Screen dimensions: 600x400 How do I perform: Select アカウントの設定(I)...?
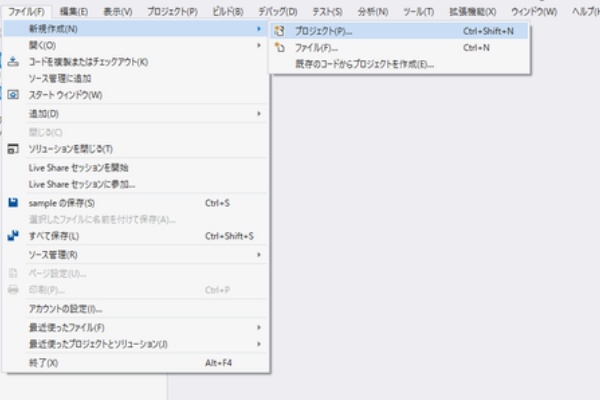pyautogui.click(x=136, y=309)
